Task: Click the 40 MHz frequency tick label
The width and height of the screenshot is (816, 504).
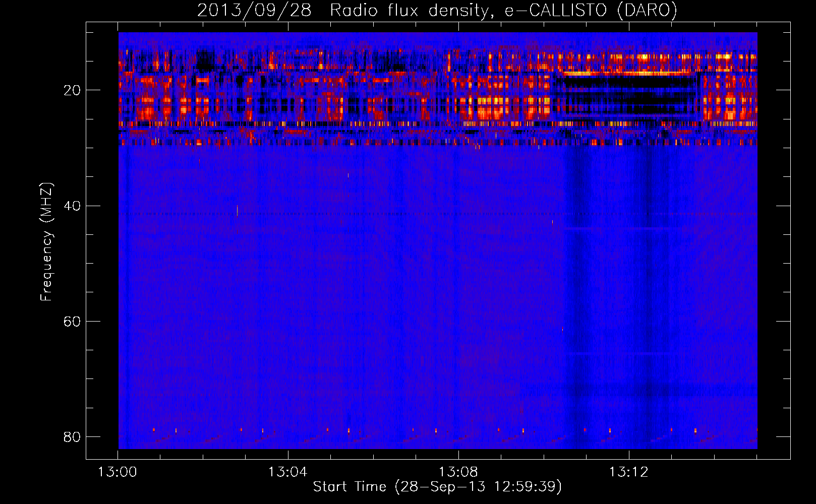Action: point(72,206)
